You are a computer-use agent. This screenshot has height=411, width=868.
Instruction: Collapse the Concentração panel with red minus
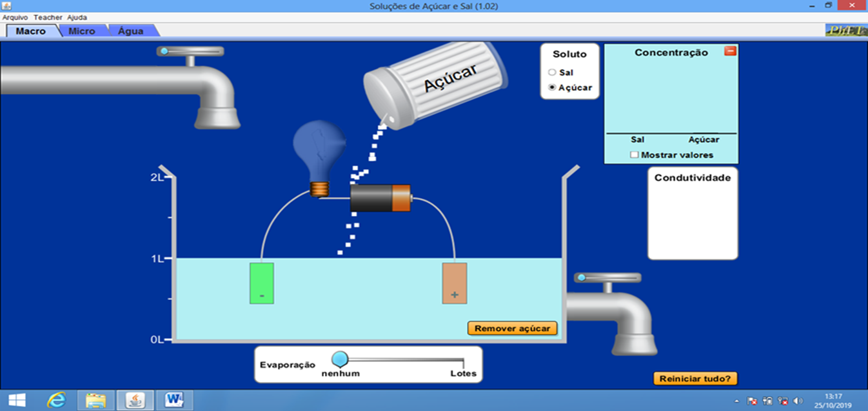(730, 51)
